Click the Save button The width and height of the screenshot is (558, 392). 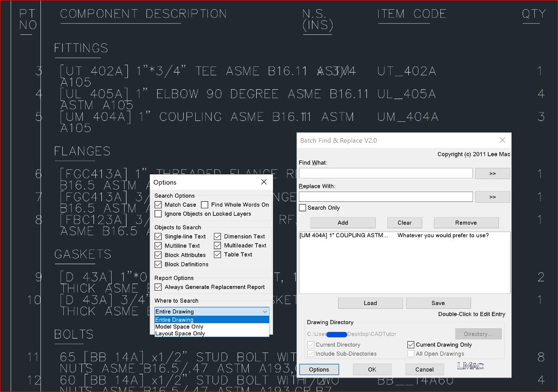click(438, 303)
